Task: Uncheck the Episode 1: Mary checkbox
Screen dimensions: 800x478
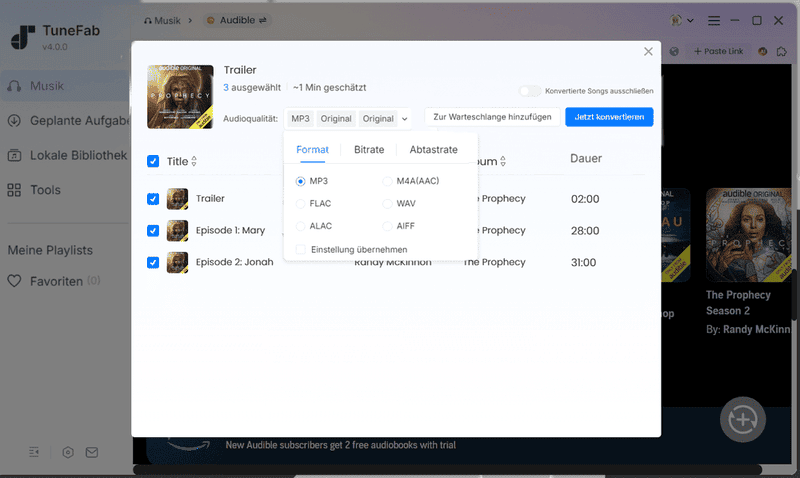Action: [153, 231]
